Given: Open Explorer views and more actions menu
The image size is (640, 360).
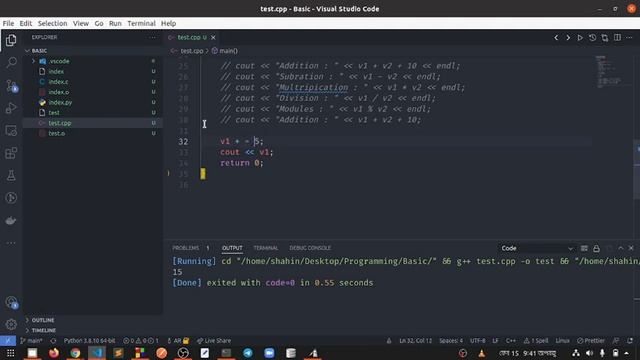Looking at the screenshot, I should click(152, 37).
